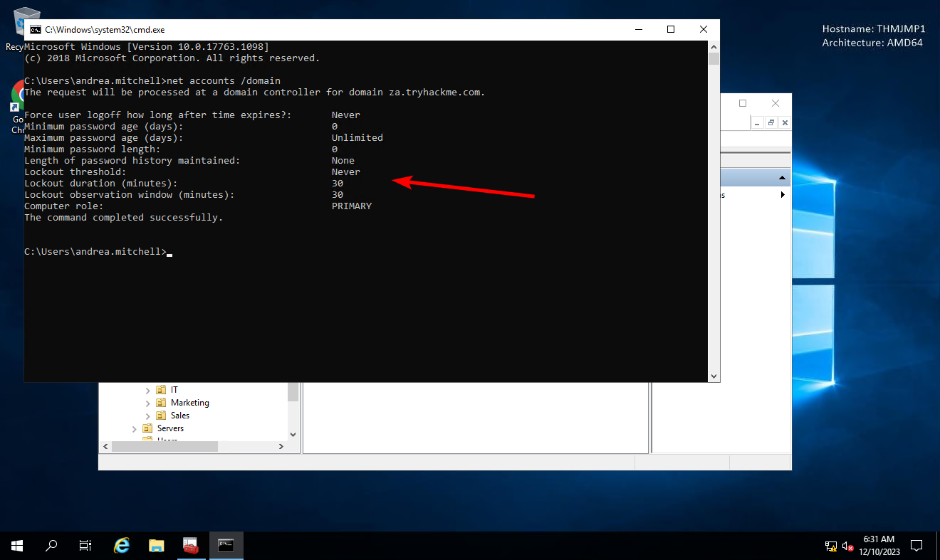Click the tree pane horizontal scrollbar thumb

[164, 446]
